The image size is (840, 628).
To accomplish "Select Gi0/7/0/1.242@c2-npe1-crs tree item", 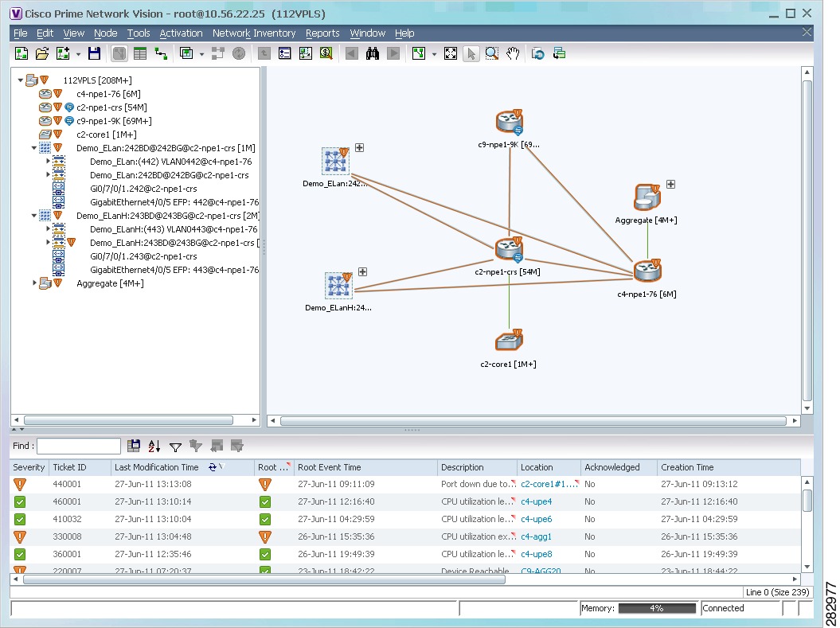I will coord(143,189).
